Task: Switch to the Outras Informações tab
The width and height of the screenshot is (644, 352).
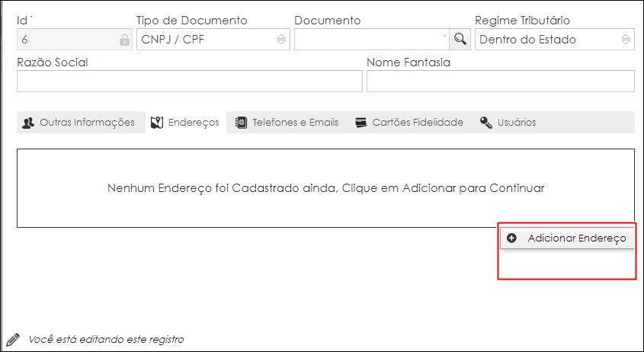Action: (x=81, y=123)
